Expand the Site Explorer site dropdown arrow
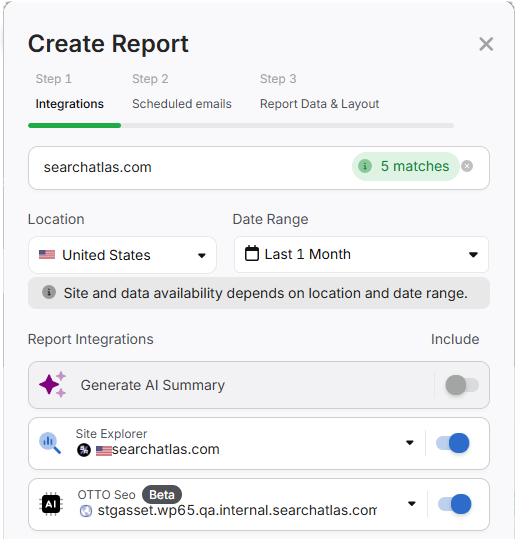The height and width of the screenshot is (539, 522). point(409,443)
